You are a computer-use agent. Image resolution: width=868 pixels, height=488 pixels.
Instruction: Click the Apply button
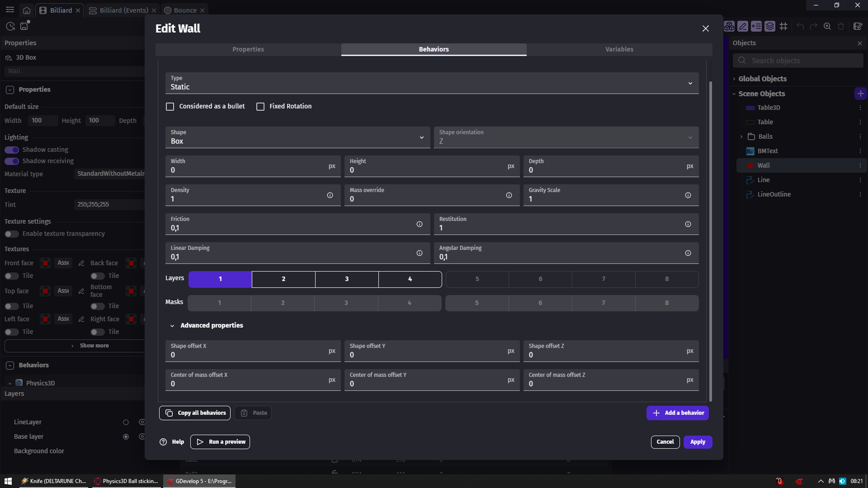(697, 442)
